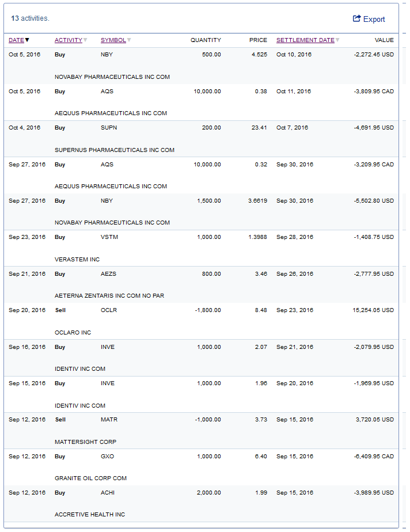The width and height of the screenshot is (410, 532).
Task: Click the gray sort arrow beside Activity
Action: pos(85,40)
